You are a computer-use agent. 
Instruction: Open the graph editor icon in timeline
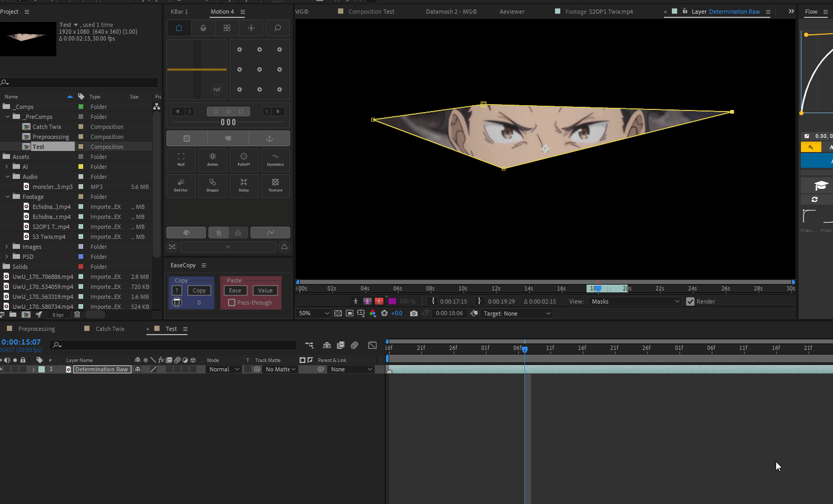coord(372,345)
